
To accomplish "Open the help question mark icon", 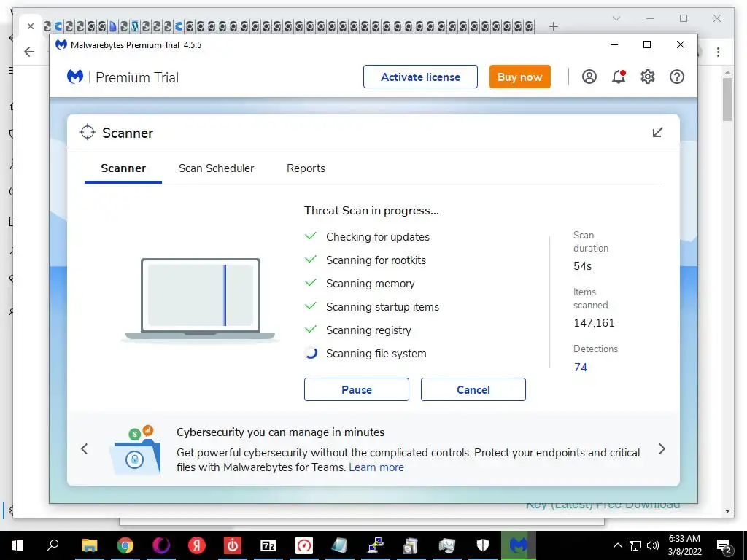I will (676, 77).
